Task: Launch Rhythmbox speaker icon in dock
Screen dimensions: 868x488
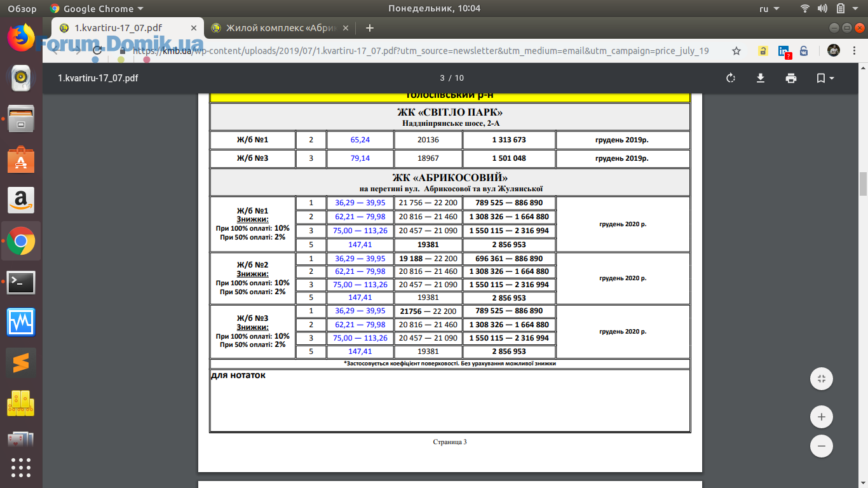Action: pyautogui.click(x=21, y=78)
